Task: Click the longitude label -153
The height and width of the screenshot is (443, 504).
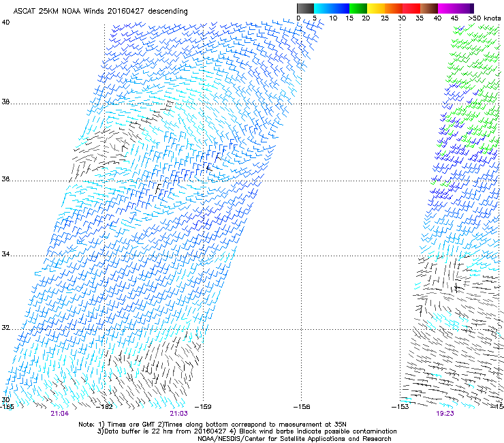Action: [400, 407]
